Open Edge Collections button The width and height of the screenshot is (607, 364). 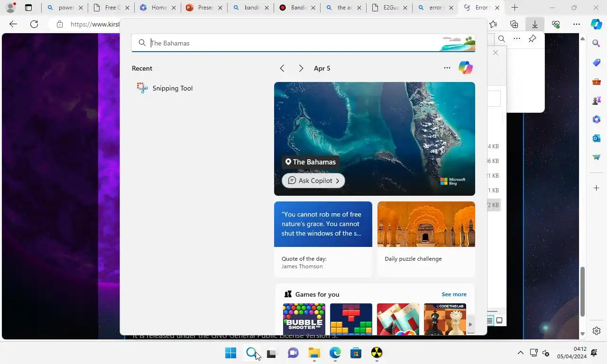[x=514, y=24]
